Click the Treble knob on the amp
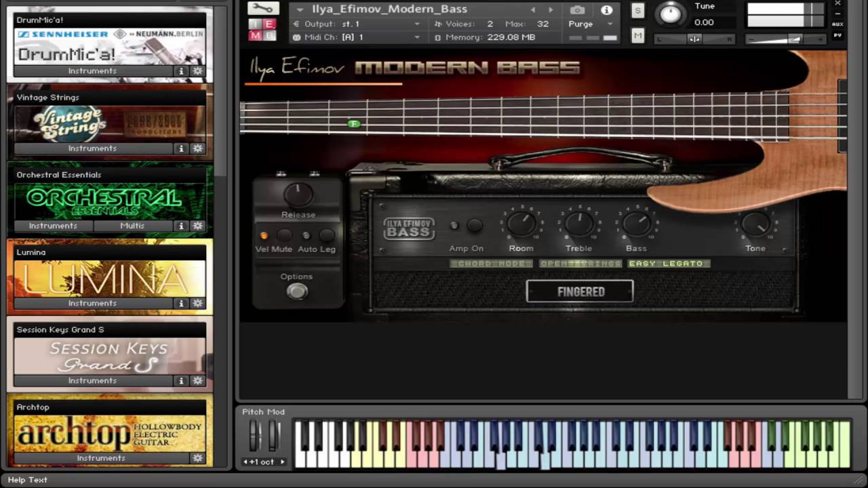 [x=578, y=223]
